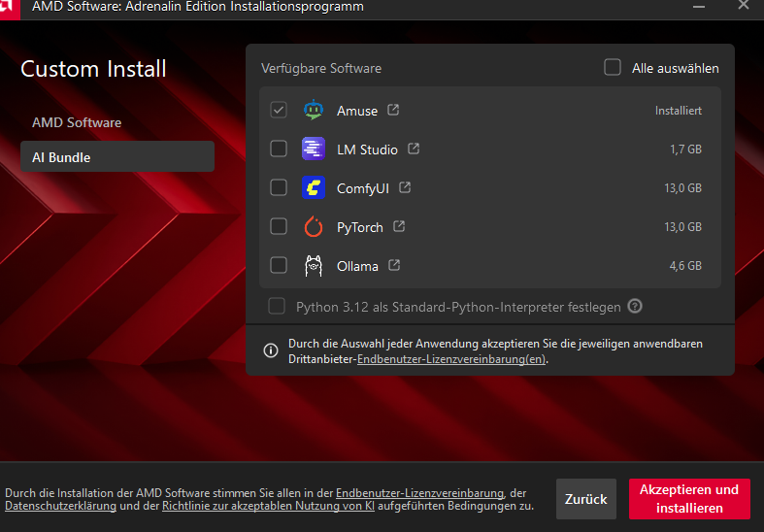Click the PyTorch flame icon
This screenshot has height=532, width=764.
click(314, 226)
